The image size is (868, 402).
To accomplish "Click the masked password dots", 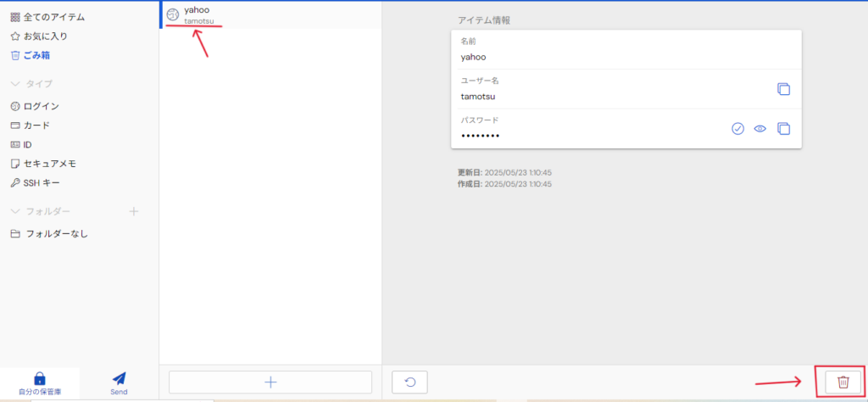I will [x=480, y=136].
